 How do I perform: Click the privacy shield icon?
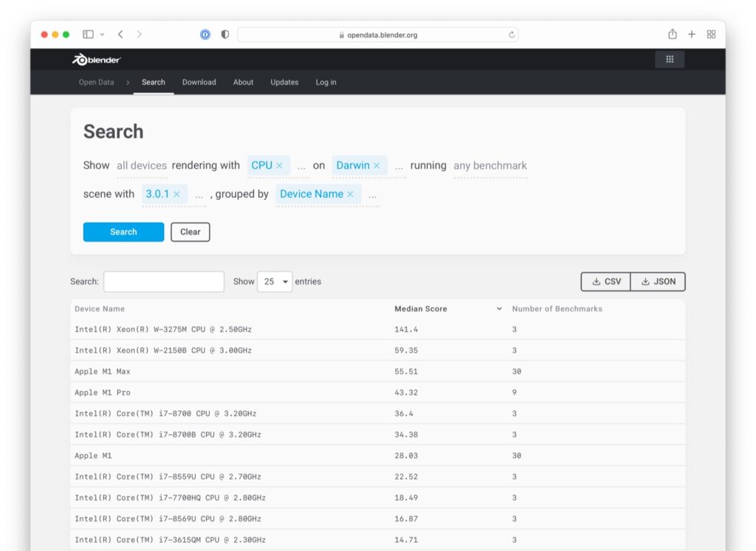pyautogui.click(x=225, y=35)
